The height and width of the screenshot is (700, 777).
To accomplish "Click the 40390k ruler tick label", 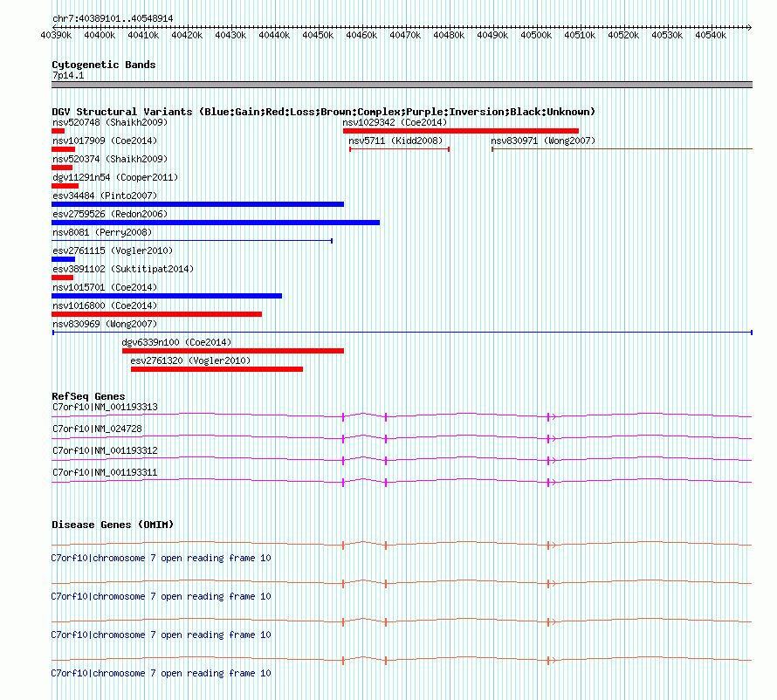I will 56,35.
